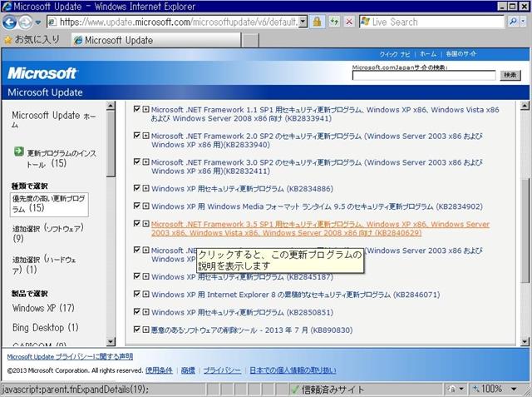This screenshot has height=397, width=532.
Task: Click sidebar scrollbar down arrow
Action: point(111,341)
